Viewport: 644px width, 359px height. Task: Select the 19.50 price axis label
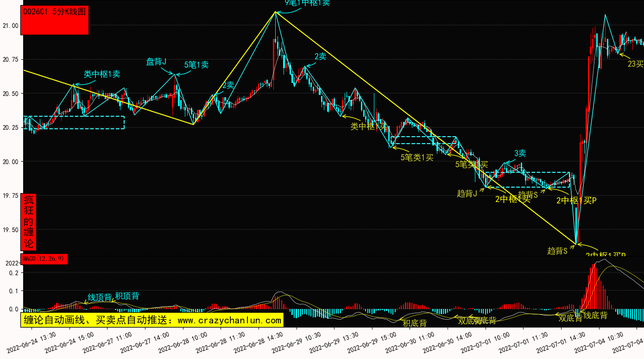(10, 230)
